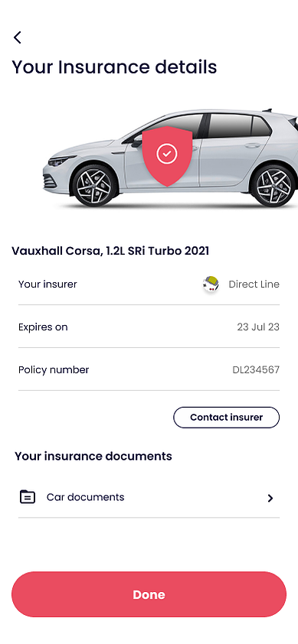Select the Policy number row
Image resolution: width=298 pixels, height=644 pixels.
[149, 369]
